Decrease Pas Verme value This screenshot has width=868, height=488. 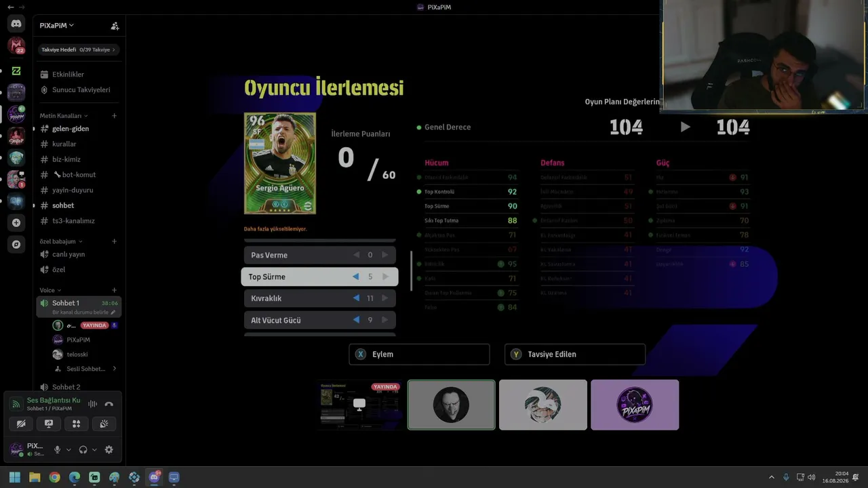[x=357, y=256]
